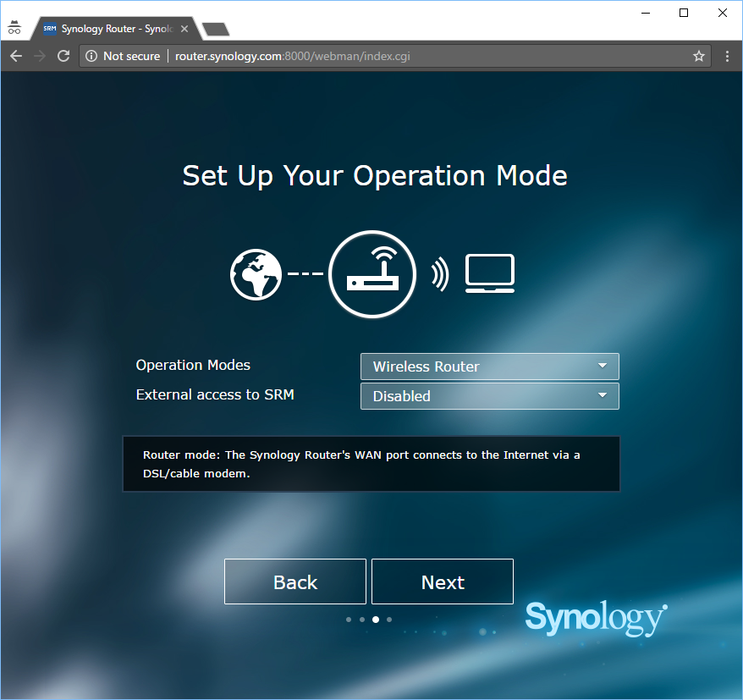
Task: Reload the page with the refresh icon
Action: 63,56
